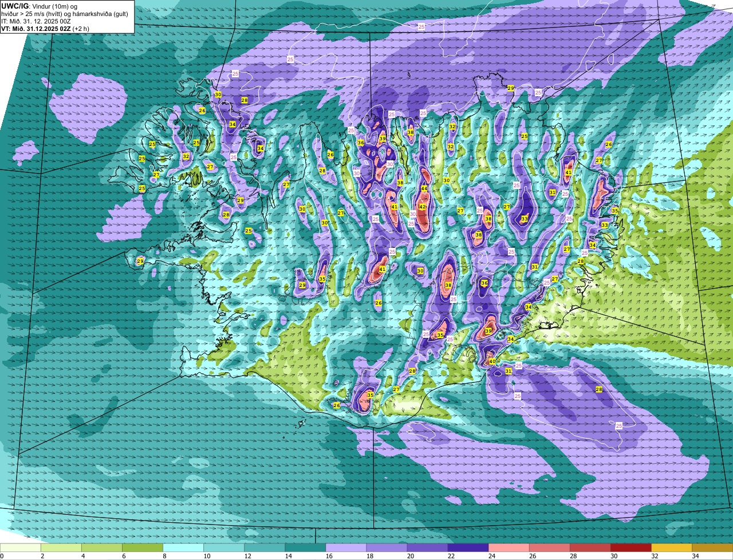Select the 4–6 m/s green legend swatch
Viewport: 733px width, 560px height.
pos(102,548)
